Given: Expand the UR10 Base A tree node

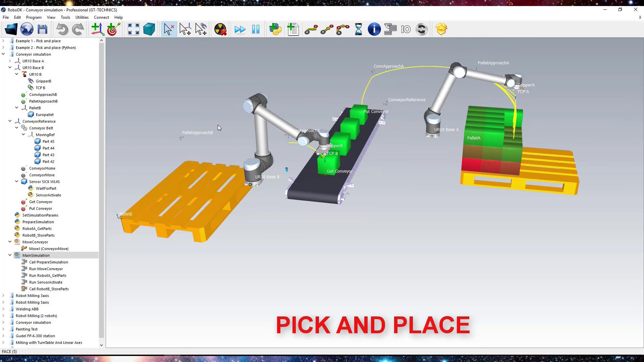Looking at the screenshot, I should pyautogui.click(x=10, y=61).
